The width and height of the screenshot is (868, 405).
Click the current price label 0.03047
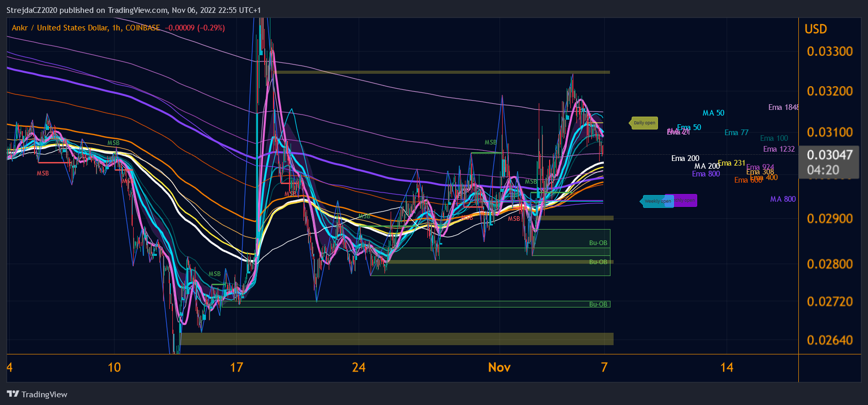pos(829,155)
